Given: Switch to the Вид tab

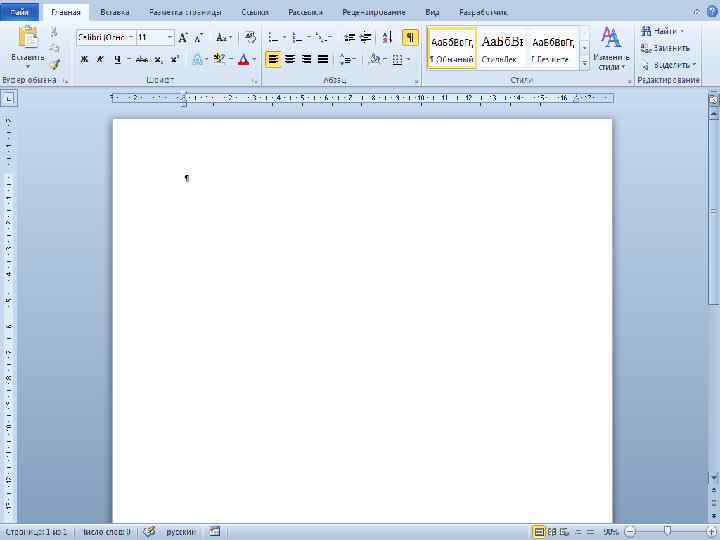Looking at the screenshot, I should (x=432, y=12).
